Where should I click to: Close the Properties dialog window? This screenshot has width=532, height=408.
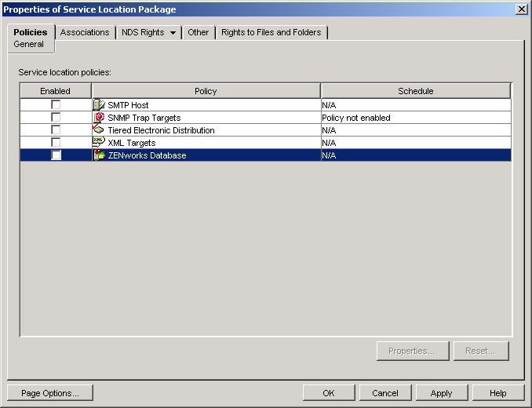pyautogui.click(x=521, y=9)
